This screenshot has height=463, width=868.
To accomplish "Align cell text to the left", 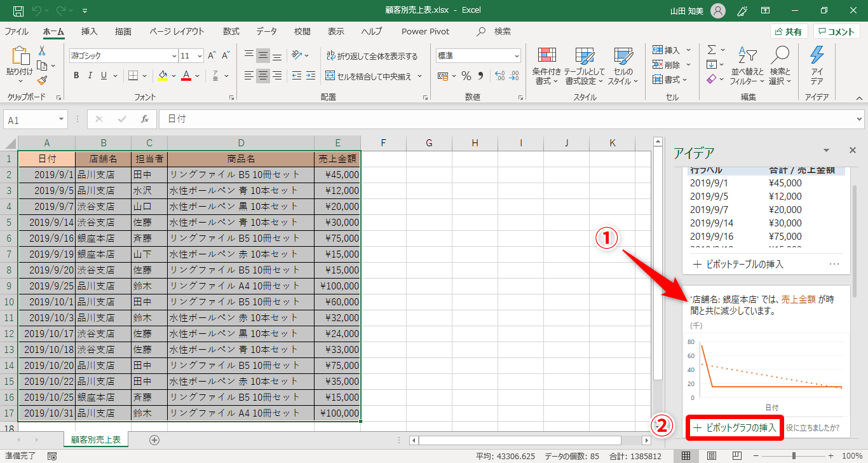I will (249, 76).
